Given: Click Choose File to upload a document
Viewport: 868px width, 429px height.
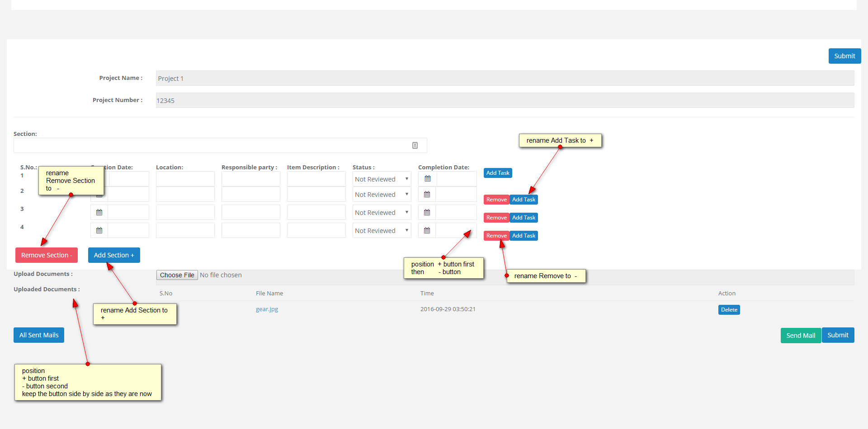Looking at the screenshot, I should 177,275.
